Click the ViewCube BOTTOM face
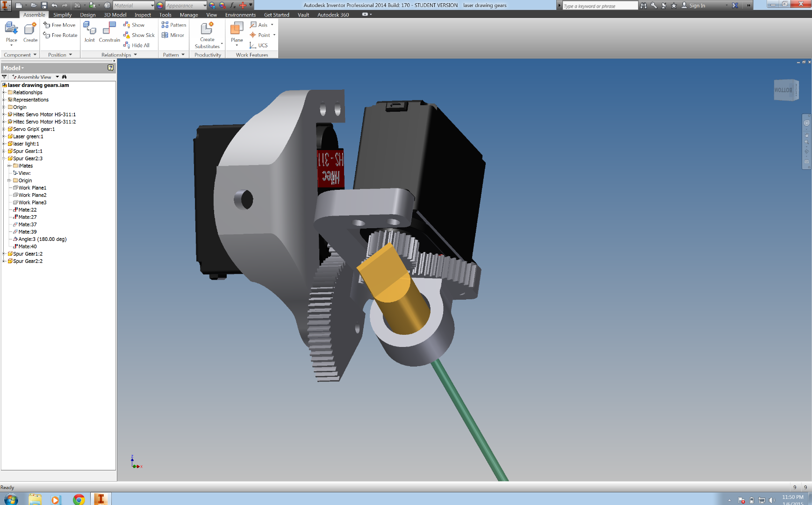This screenshot has height=505, width=812. [x=783, y=90]
